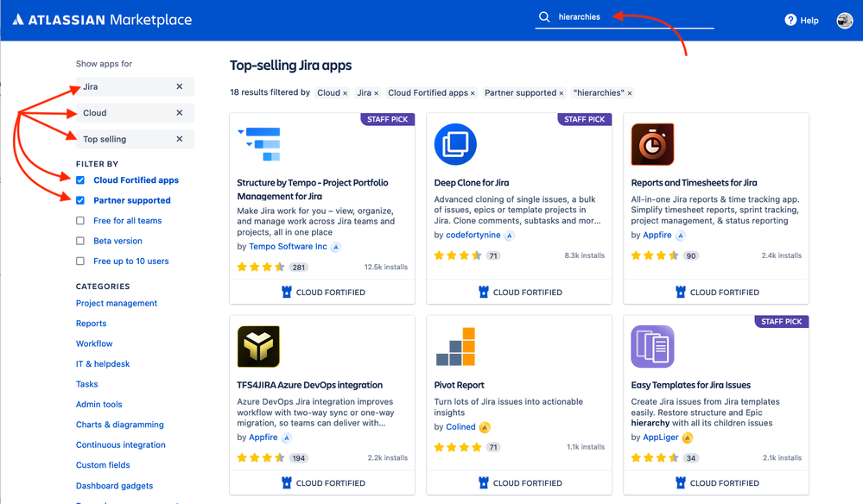Remove the Cloud Fortified apps filter tag
The image size is (863, 504).
(x=473, y=93)
